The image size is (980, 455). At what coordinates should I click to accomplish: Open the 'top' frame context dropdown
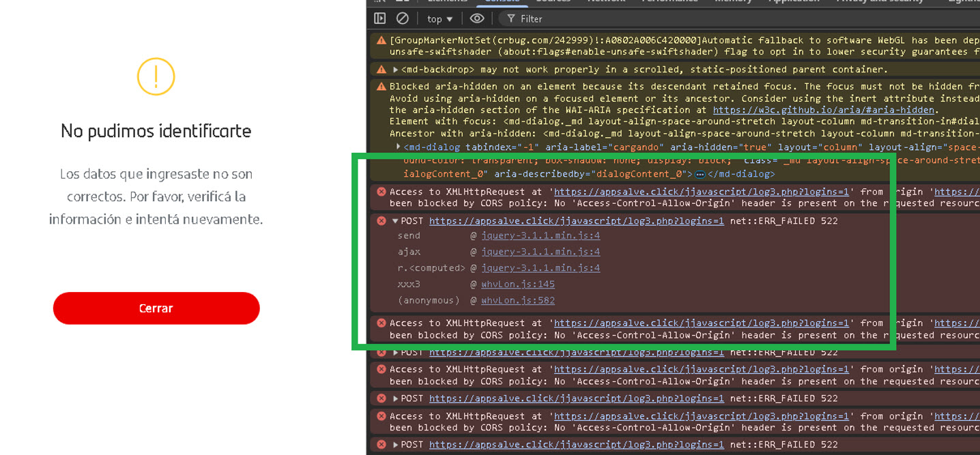pyautogui.click(x=439, y=18)
